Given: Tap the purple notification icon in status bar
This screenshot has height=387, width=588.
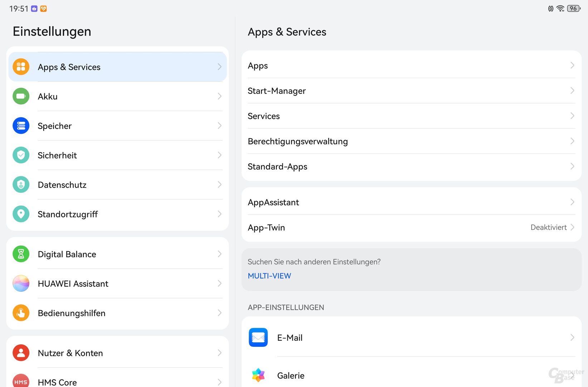Looking at the screenshot, I should click(x=34, y=9).
